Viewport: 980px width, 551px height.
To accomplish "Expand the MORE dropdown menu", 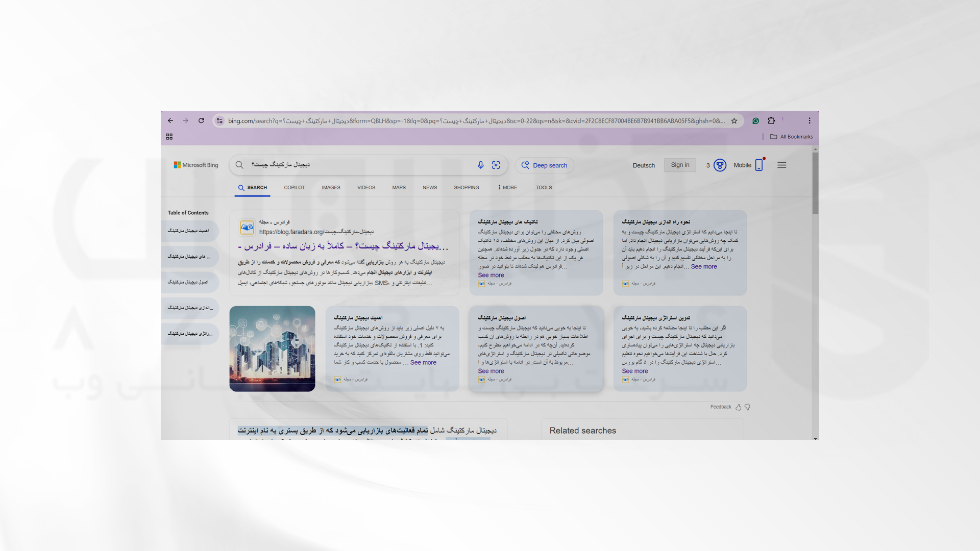I will click(x=507, y=188).
